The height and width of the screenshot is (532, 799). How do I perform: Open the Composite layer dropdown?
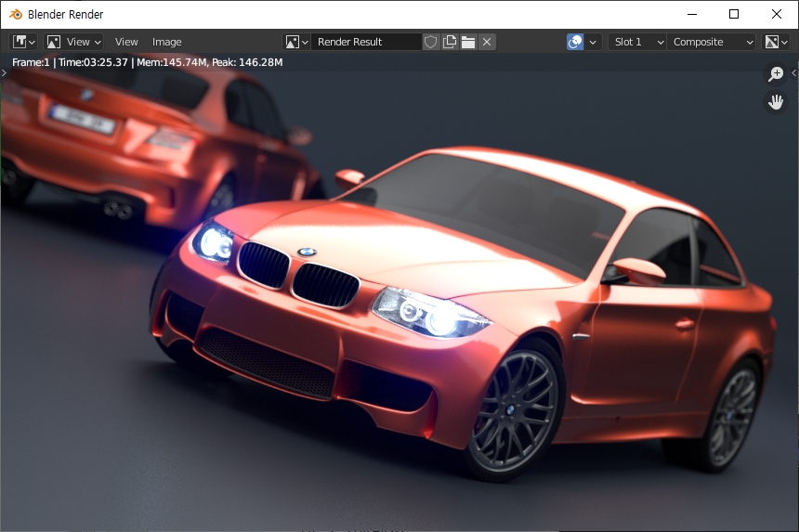tap(711, 42)
